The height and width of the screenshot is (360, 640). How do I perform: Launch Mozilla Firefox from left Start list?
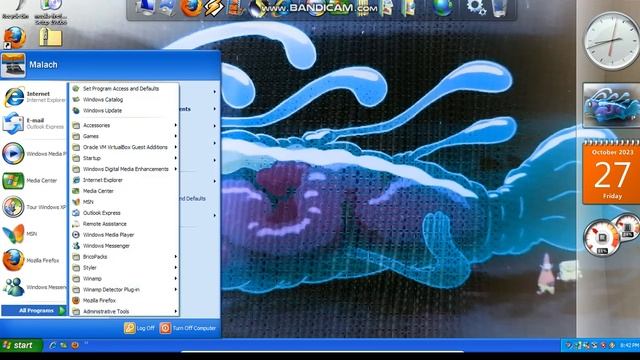(x=34, y=260)
